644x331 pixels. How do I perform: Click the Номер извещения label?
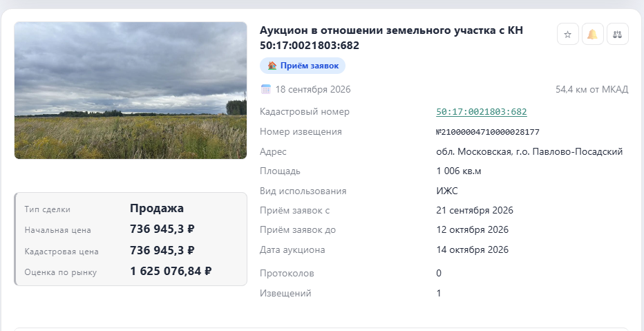[x=301, y=132]
